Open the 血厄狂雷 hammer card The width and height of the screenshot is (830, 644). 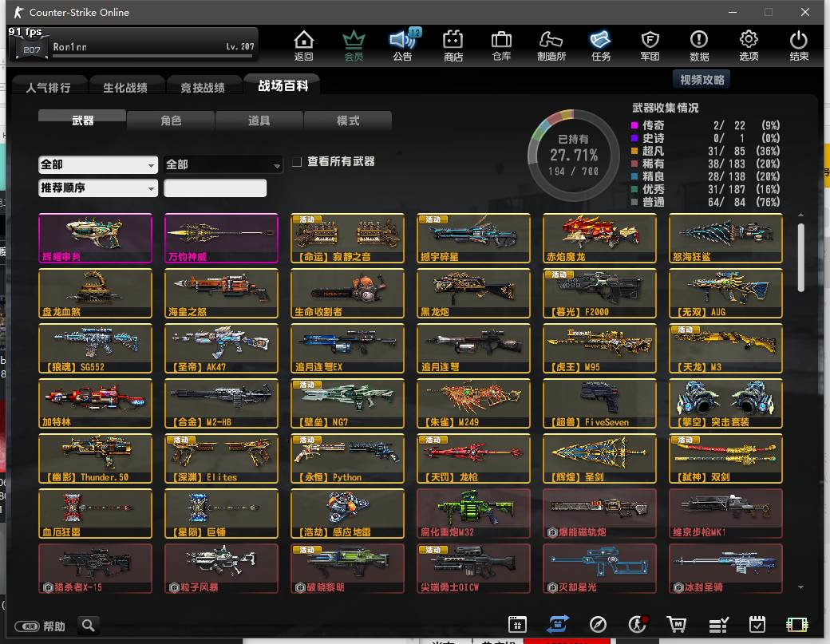tap(95, 513)
